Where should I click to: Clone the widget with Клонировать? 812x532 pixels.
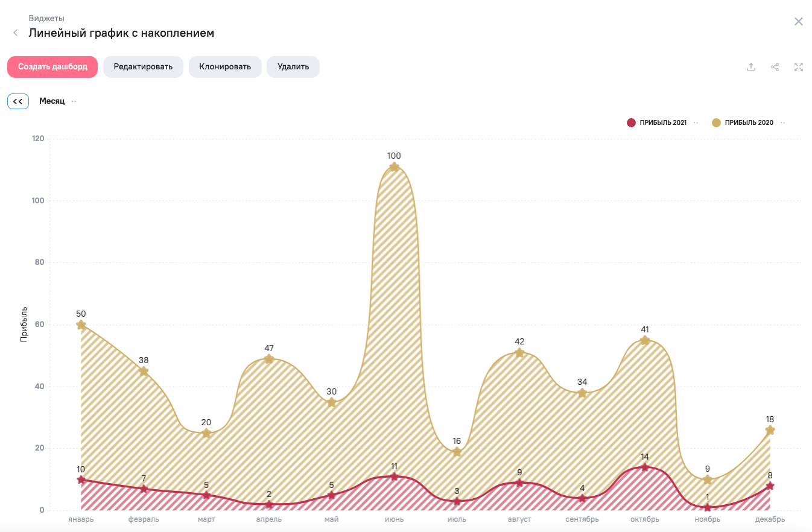(225, 67)
